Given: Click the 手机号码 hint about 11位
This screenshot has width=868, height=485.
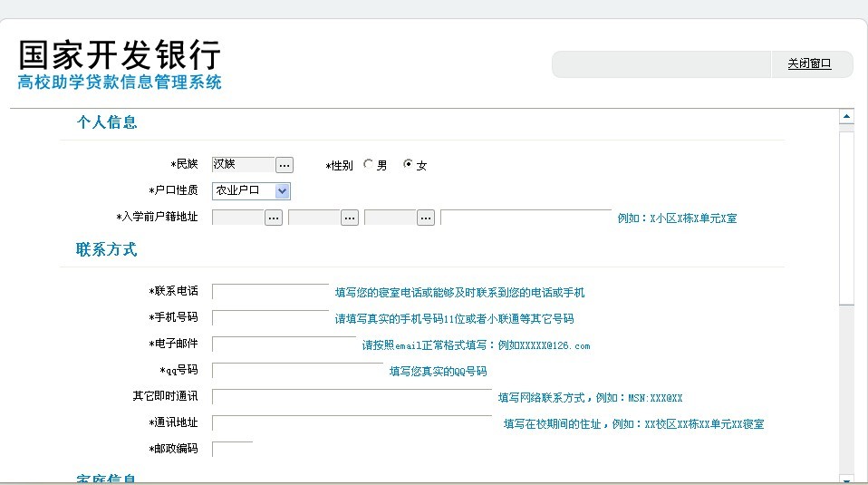Looking at the screenshot, I should [455, 319].
